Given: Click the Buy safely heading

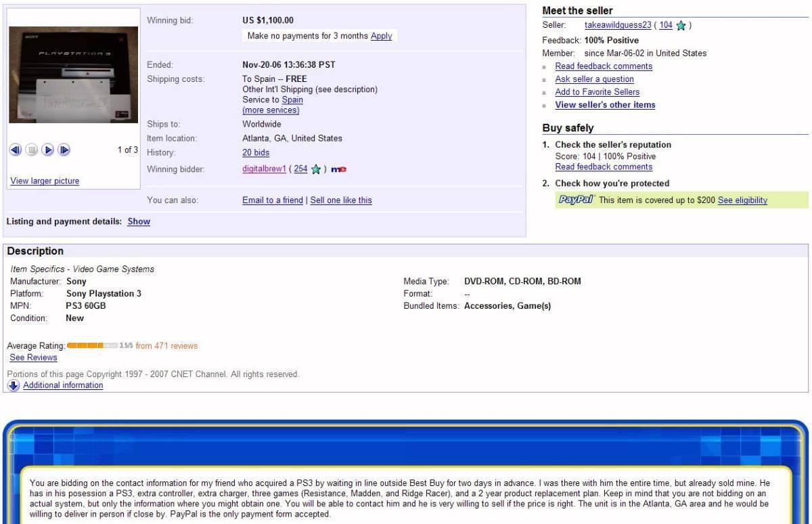Looking at the screenshot, I should pos(568,128).
